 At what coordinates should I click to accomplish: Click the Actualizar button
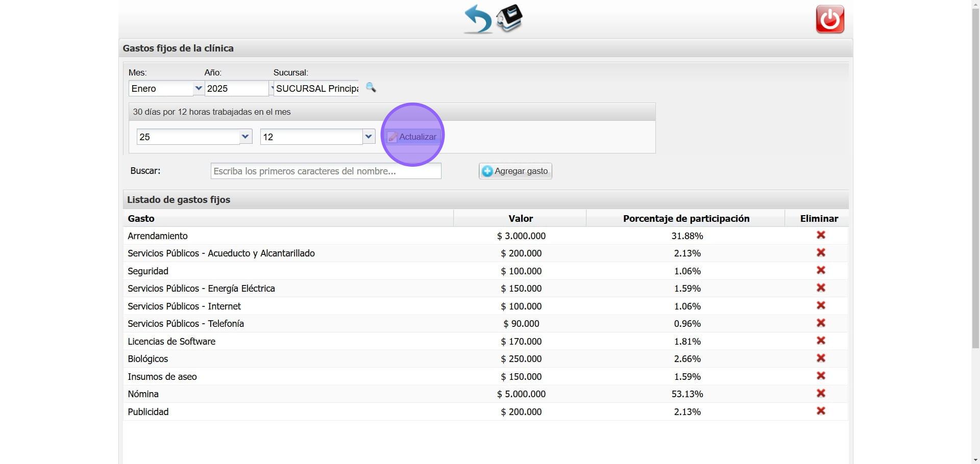click(412, 137)
